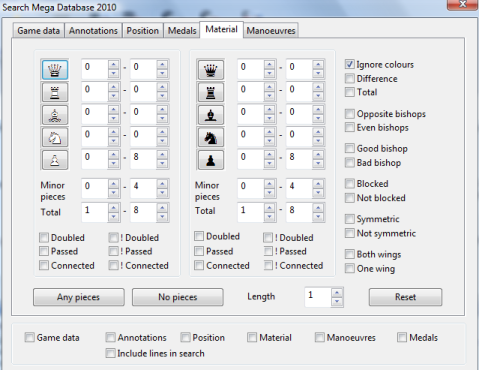The image size is (479, 370).
Task: Check black Connected pawns
Action: [x=199, y=265]
